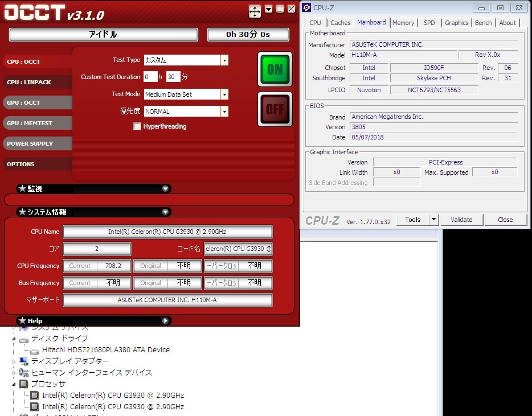Click the Custom Test Duration hours field
The width and height of the screenshot is (532, 416).
pos(150,77)
